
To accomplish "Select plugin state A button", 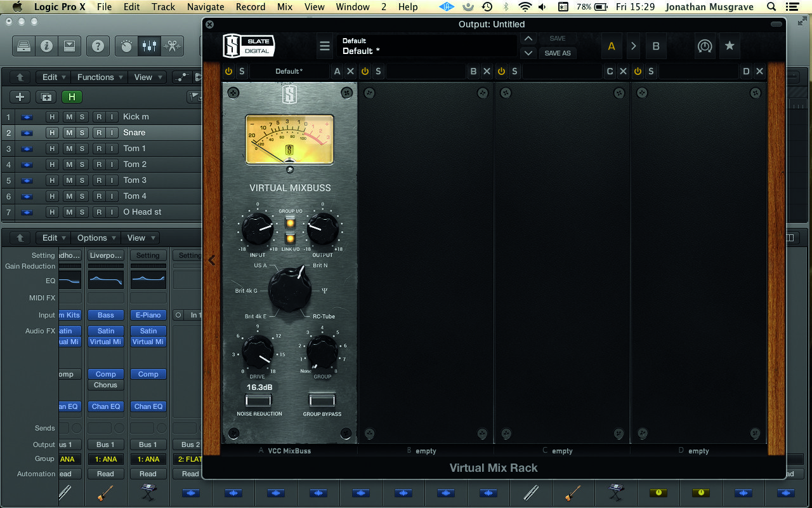I will point(612,46).
